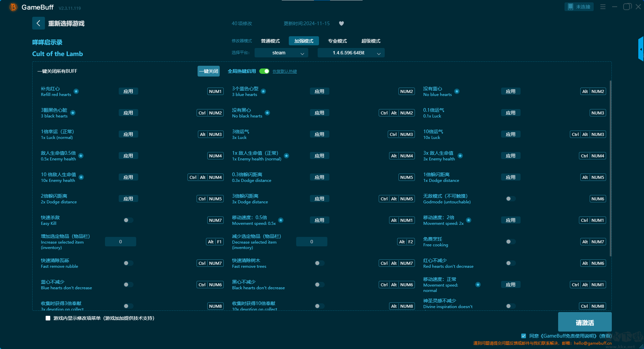Click star icon beside No black hearts

click(x=267, y=113)
